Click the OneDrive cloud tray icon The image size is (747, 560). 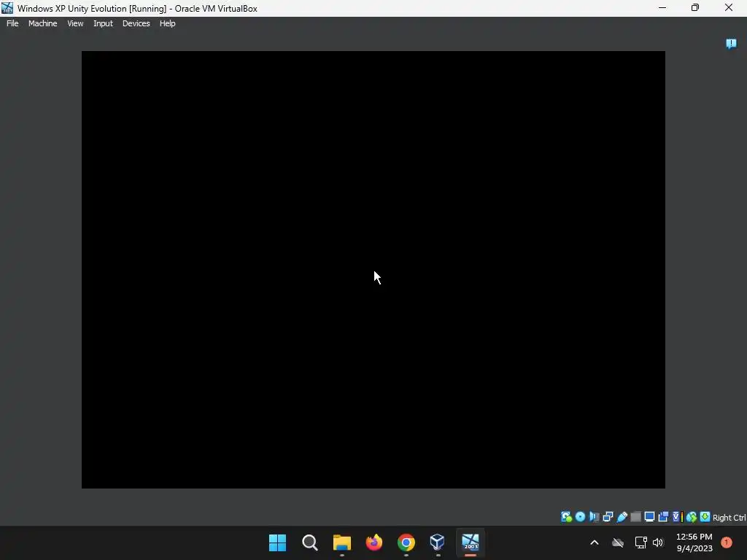[x=618, y=542]
